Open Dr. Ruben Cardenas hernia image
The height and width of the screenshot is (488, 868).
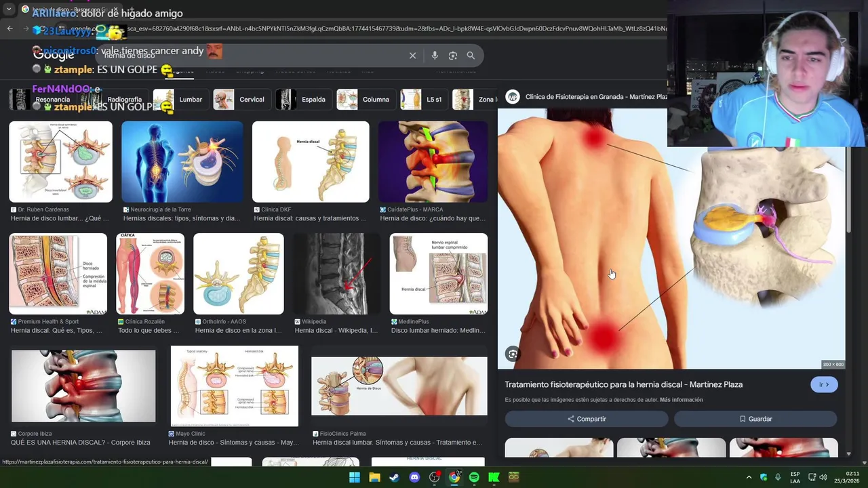[x=60, y=162]
